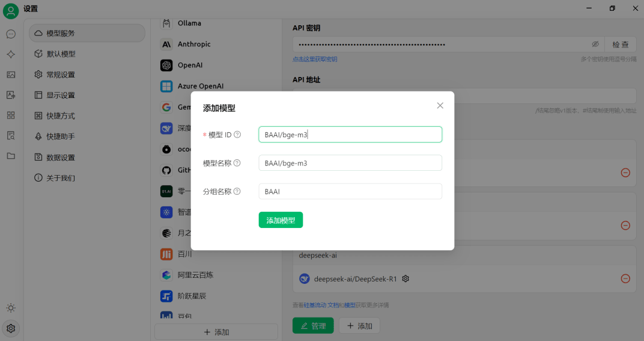Image resolution: width=644 pixels, height=341 pixels.
Task: Focus the 模型 ID input field
Action: (x=350, y=135)
